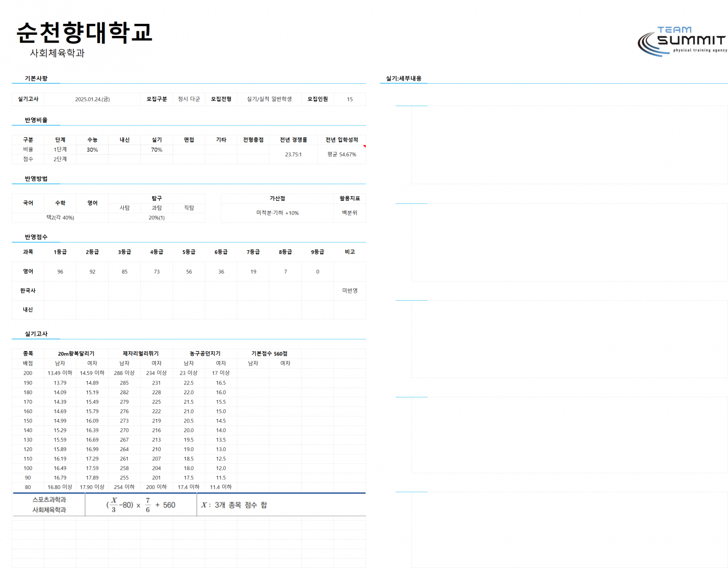728x568 pixels.
Task: Click the 미반영 note cell
Action: [x=350, y=291]
